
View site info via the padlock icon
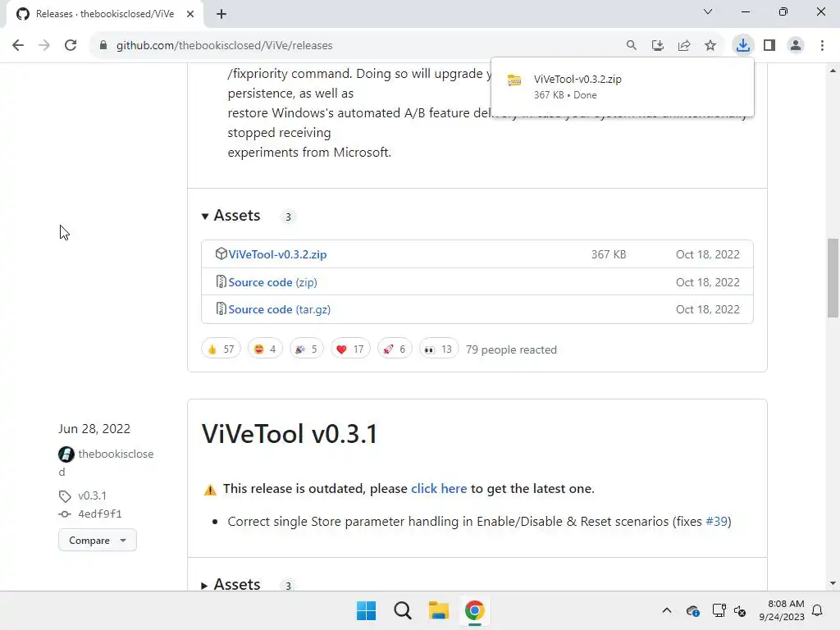click(x=103, y=46)
